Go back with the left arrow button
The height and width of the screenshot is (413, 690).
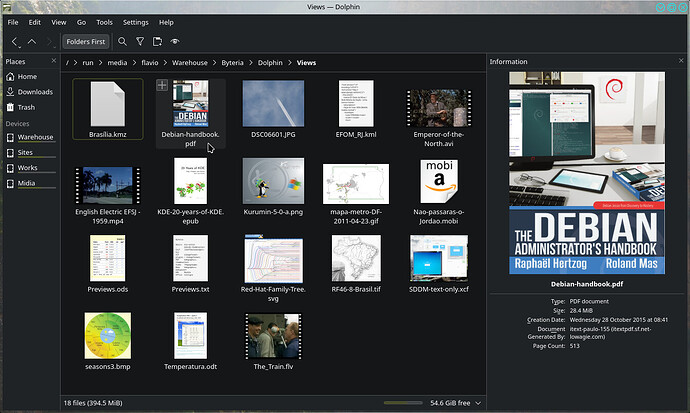[x=15, y=42]
